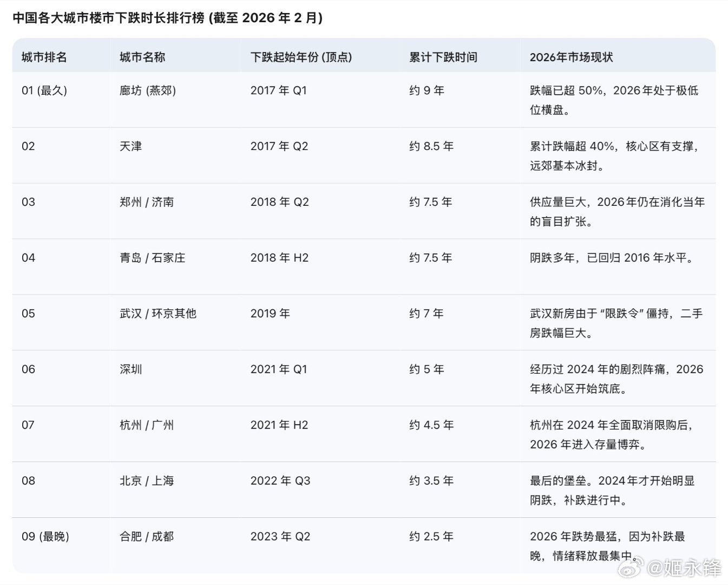The height and width of the screenshot is (585, 728).
Task: Click the rank label 09 (最晚)
Action: tap(45, 536)
